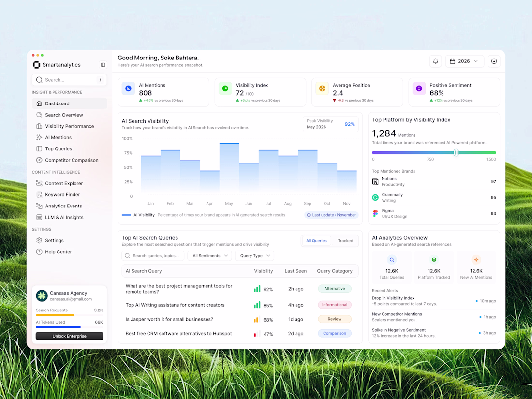Open the 2026 year dropdown
Viewport: 532px width, 399px height.
pos(464,61)
